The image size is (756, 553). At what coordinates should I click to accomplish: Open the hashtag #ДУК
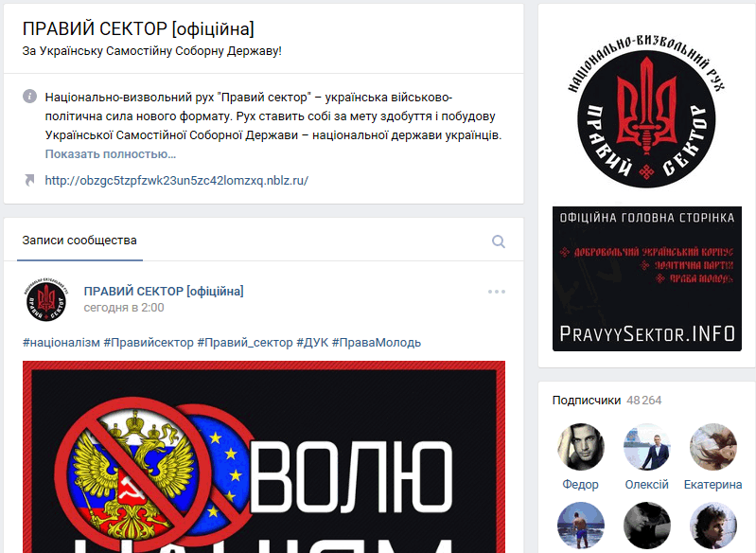click(312, 343)
